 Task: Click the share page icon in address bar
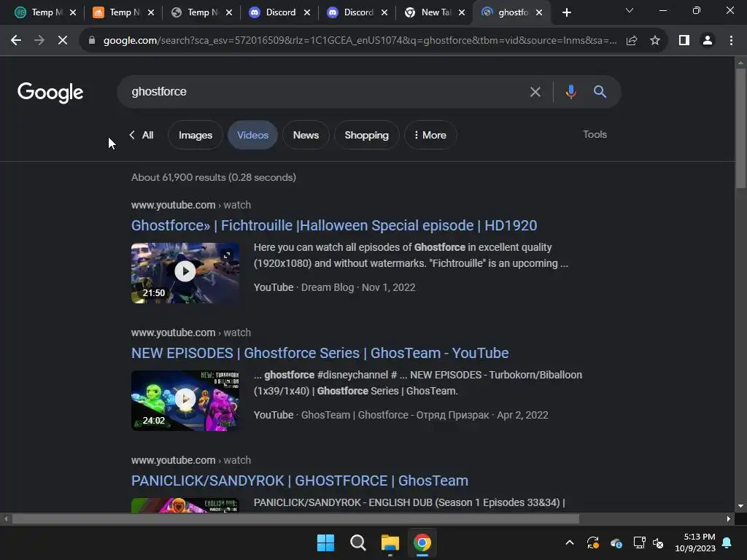click(632, 41)
